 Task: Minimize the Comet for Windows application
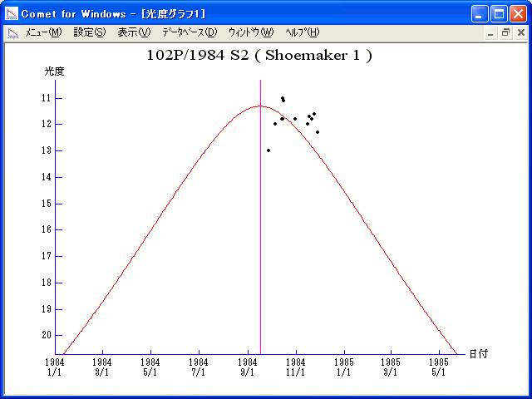coord(480,13)
